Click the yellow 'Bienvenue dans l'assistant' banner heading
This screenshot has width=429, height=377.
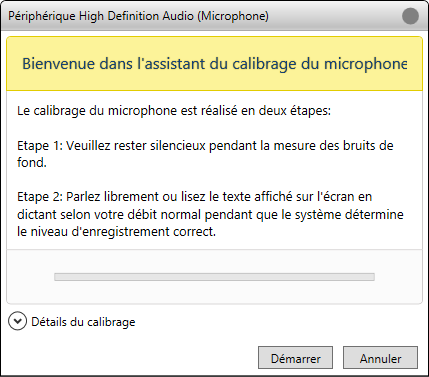214,64
